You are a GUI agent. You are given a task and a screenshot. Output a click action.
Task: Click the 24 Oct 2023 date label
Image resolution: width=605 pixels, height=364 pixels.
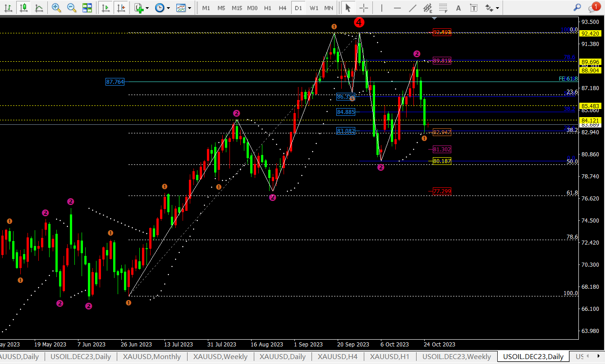[440, 345]
